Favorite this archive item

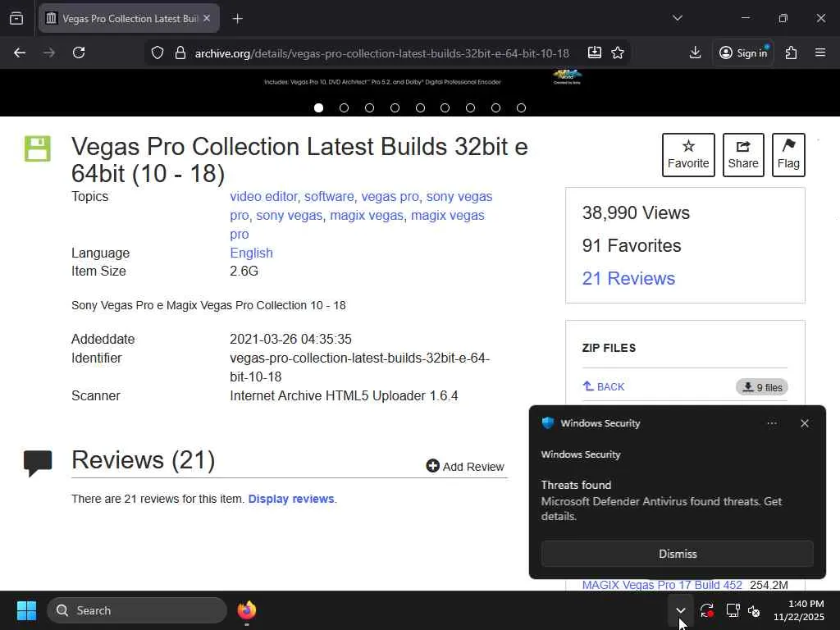[x=688, y=155]
